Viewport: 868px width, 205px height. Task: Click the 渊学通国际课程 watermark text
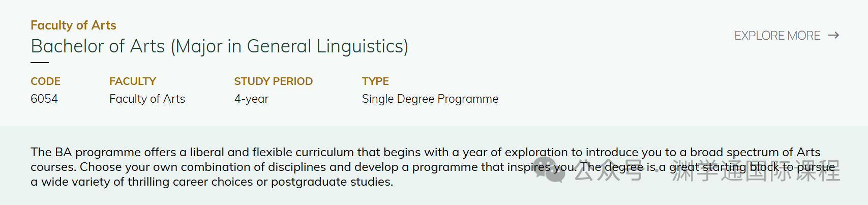tap(756, 171)
